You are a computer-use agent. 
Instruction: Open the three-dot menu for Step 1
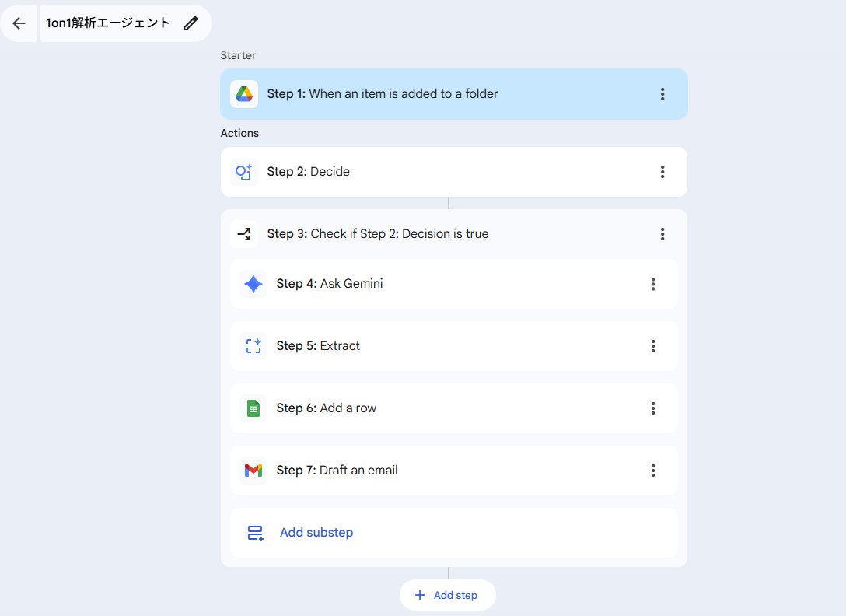tap(662, 94)
